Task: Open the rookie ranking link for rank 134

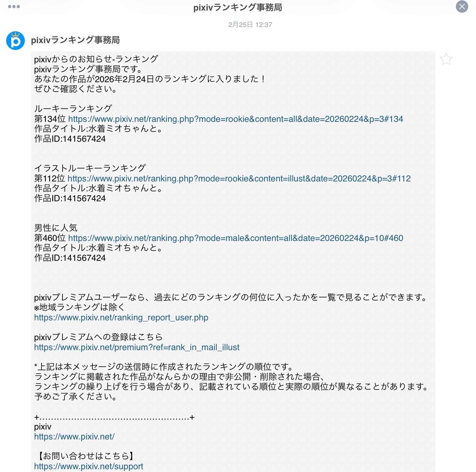Action: point(236,119)
